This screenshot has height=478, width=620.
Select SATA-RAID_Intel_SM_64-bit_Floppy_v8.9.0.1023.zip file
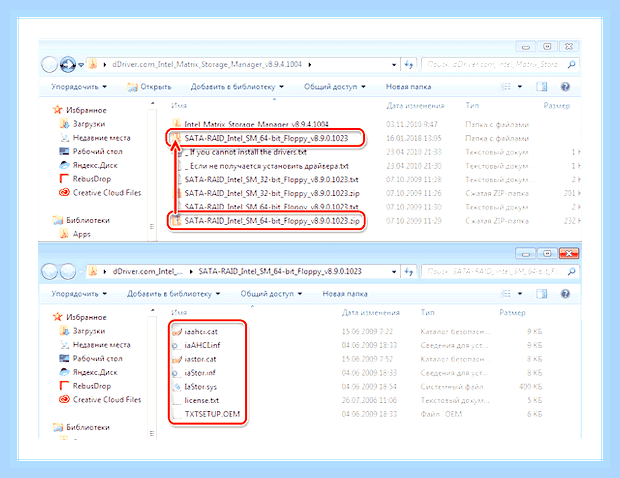tap(267, 221)
